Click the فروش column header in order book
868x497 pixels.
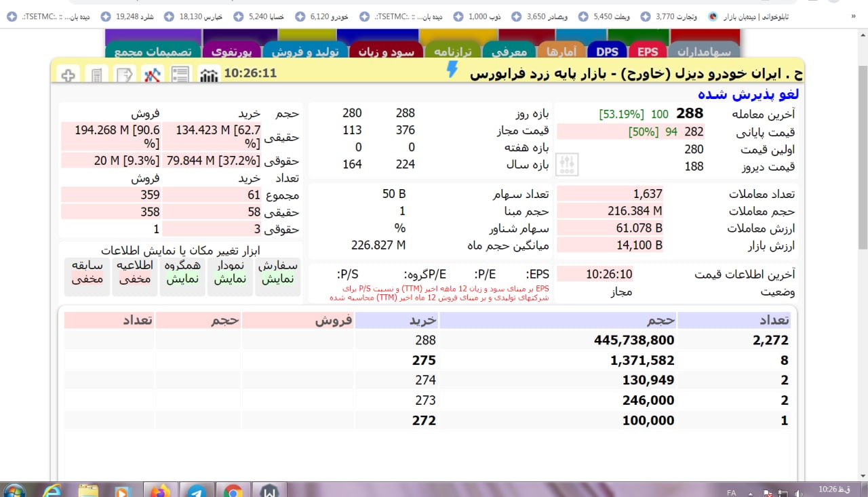pos(298,320)
